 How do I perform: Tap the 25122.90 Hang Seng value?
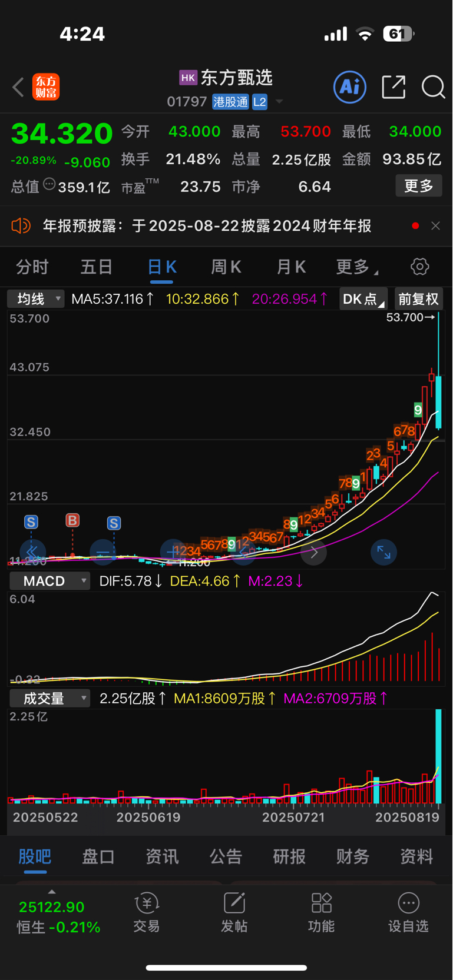[52, 907]
